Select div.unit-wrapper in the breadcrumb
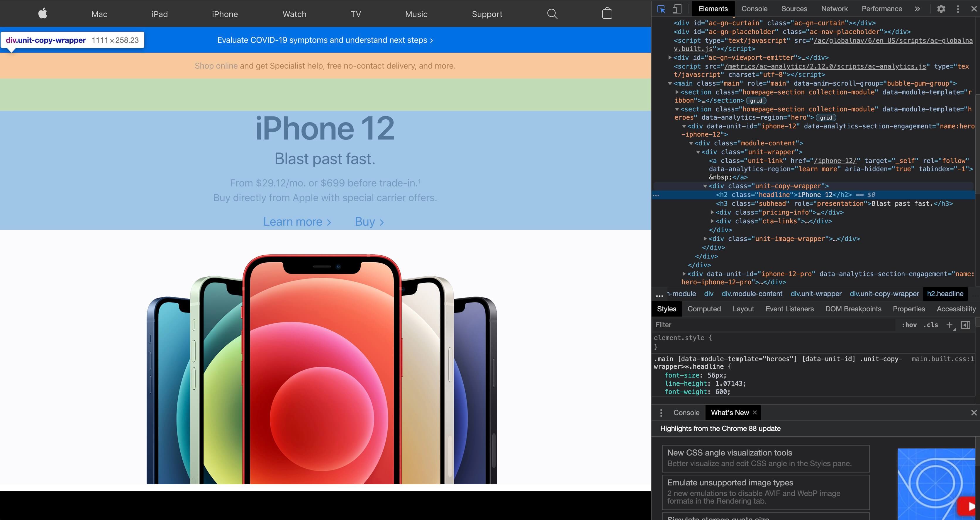The height and width of the screenshot is (520, 980). click(816, 294)
